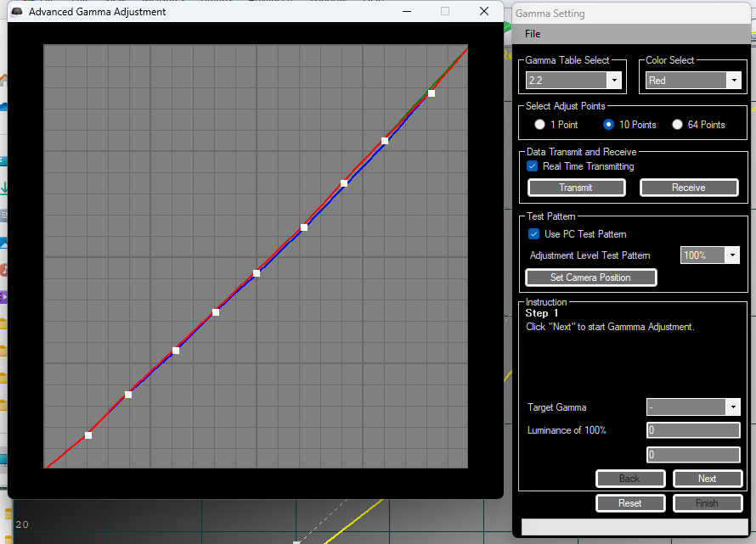Open the File menu

pos(533,34)
